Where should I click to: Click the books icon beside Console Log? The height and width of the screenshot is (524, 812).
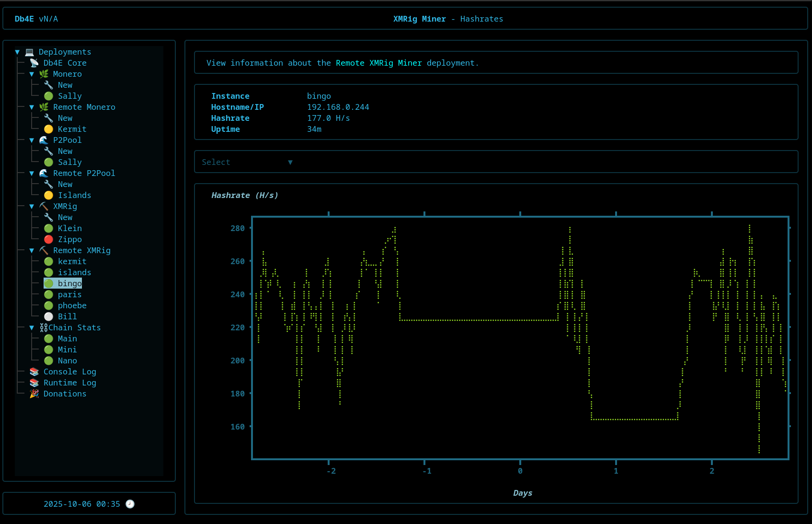pos(34,372)
